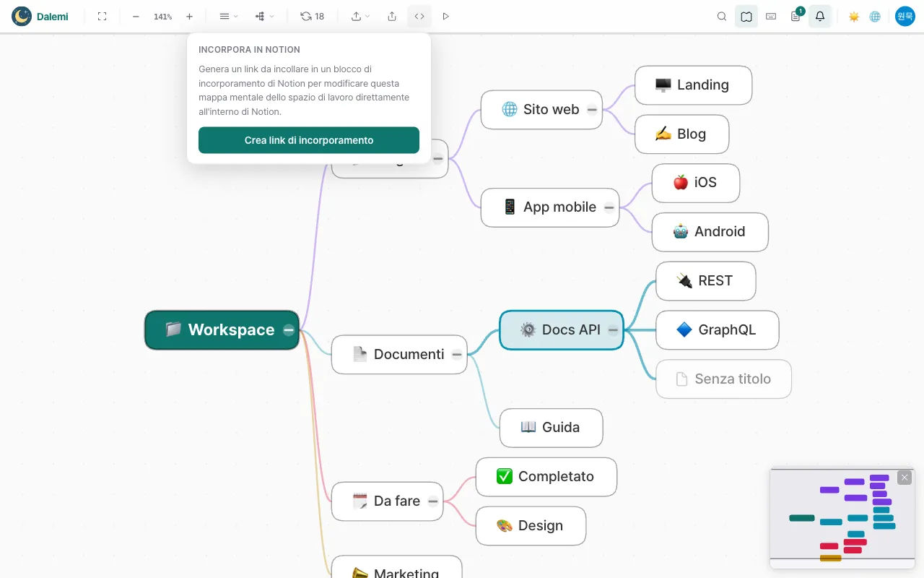924x578 pixels.
Task: Switch theme with the sun icon
Action: (854, 16)
